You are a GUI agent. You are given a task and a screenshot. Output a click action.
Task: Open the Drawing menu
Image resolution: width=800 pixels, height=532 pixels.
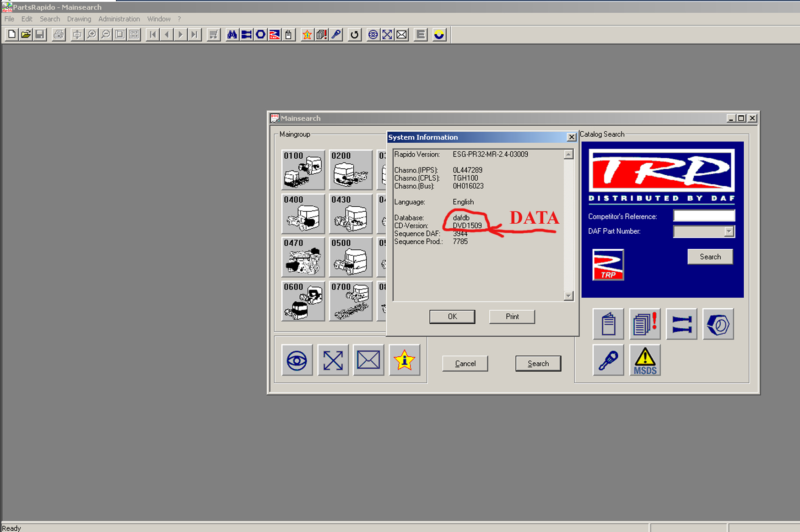pos(79,19)
